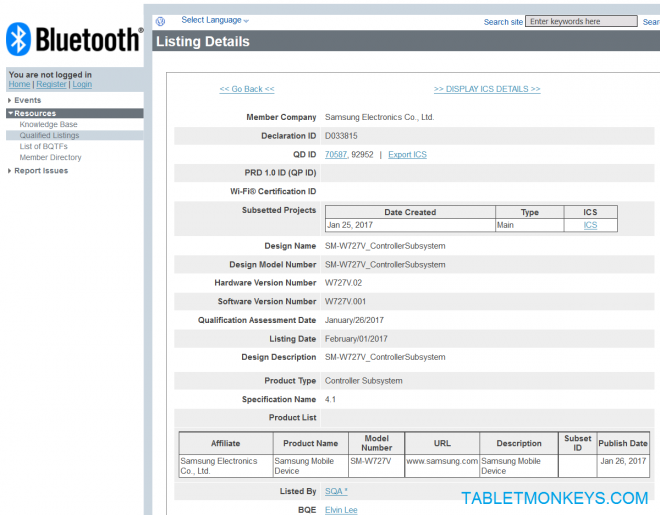Click specification name value 4.1
660x515 pixels.
point(330,399)
